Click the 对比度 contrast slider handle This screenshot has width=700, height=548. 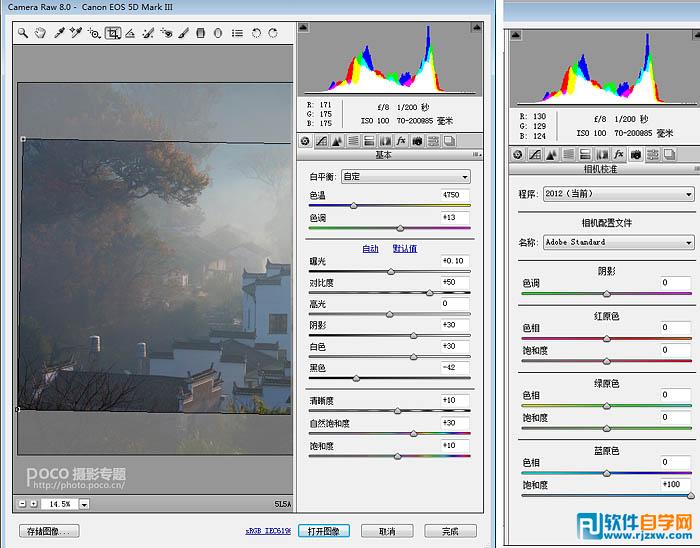(429, 293)
